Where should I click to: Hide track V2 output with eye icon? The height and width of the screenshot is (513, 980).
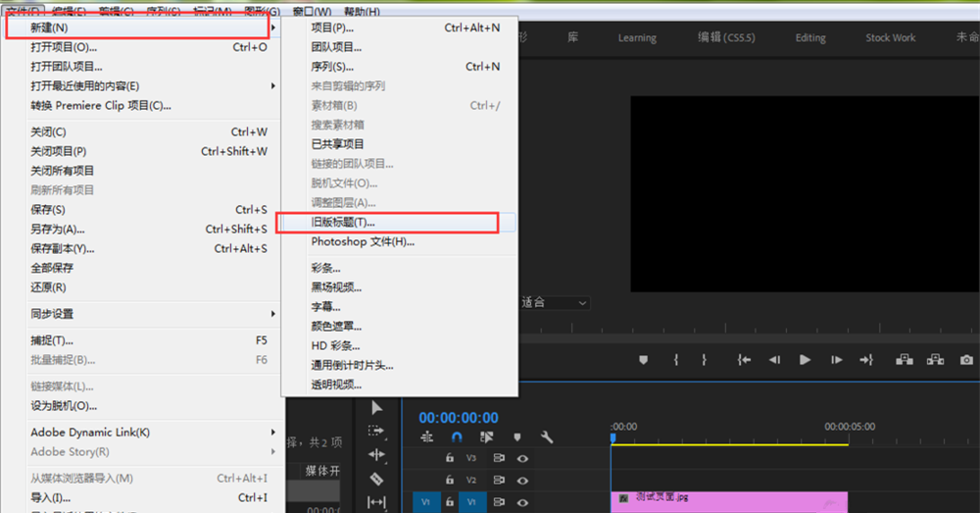(x=522, y=481)
